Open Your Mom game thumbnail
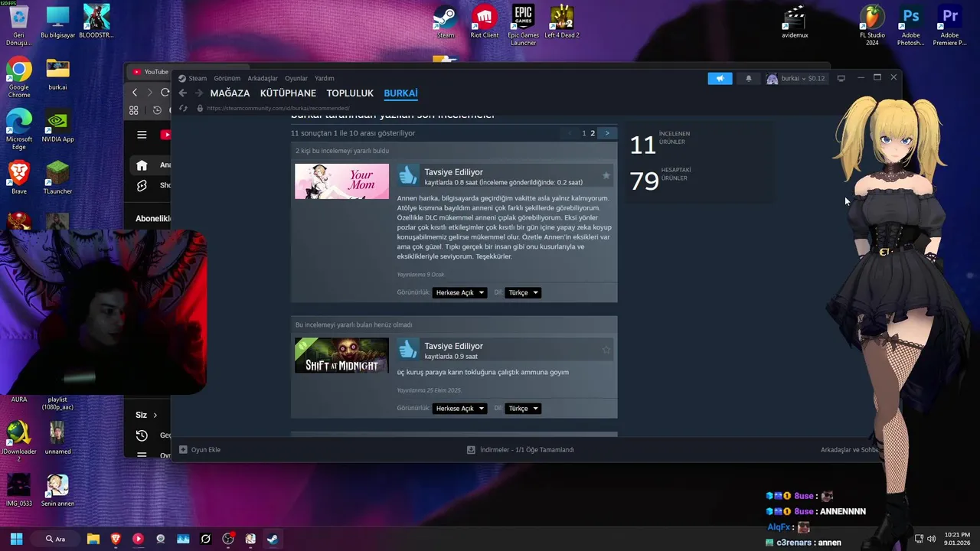 pos(341,181)
